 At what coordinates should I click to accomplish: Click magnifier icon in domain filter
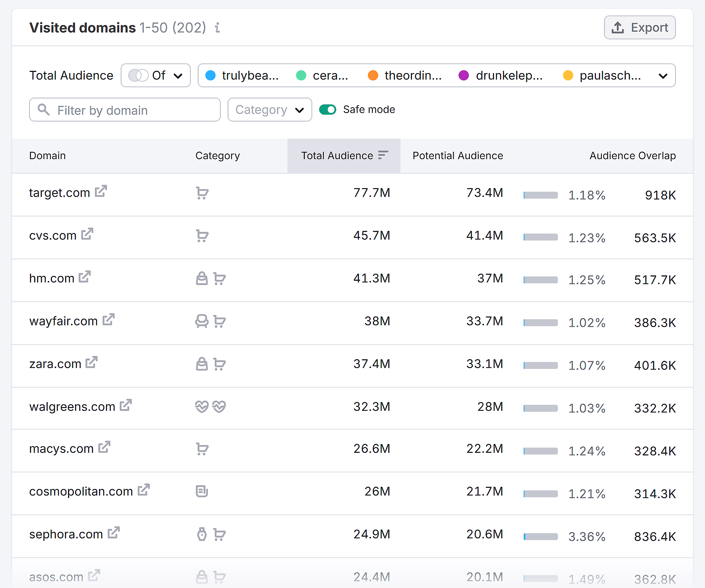(44, 109)
